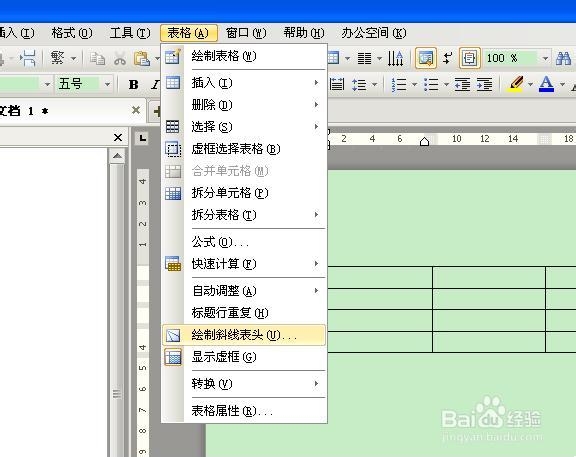Click the zoom 100 % field
576x457 pixels.
tap(511, 58)
